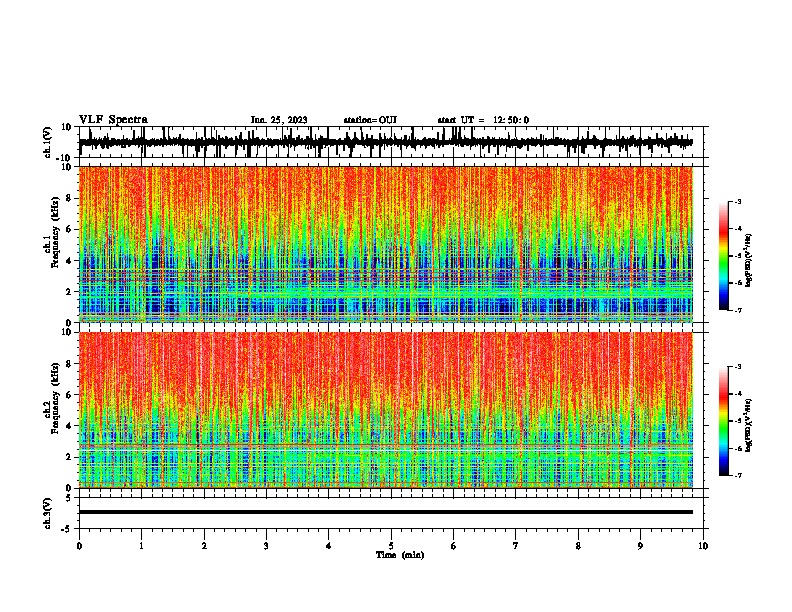The image size is (792, 612).
Task: Click the ch.2 color scale bar
Action: coord(724,421)
